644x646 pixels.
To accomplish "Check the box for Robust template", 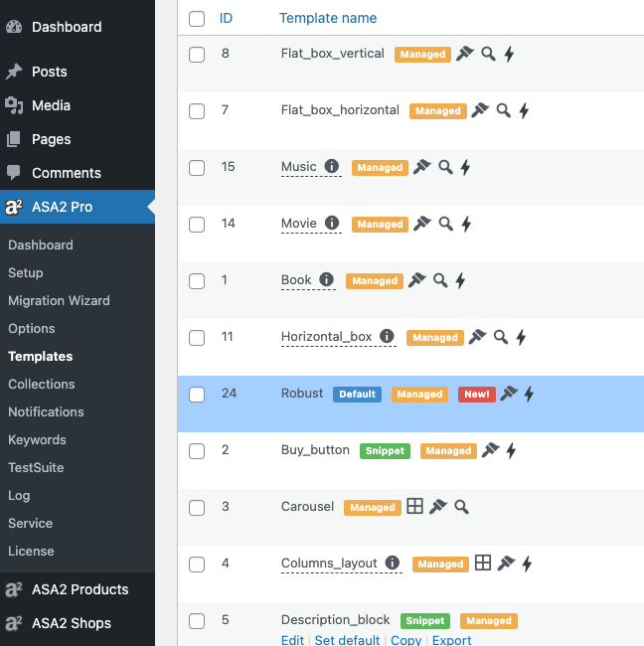I will pyautogui.click(x=197, y=395).
